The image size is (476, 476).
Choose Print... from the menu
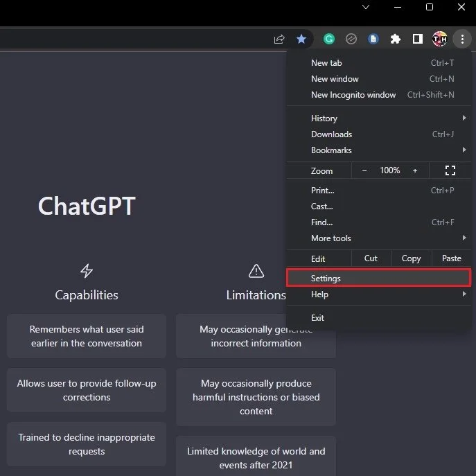coord(378,191)
